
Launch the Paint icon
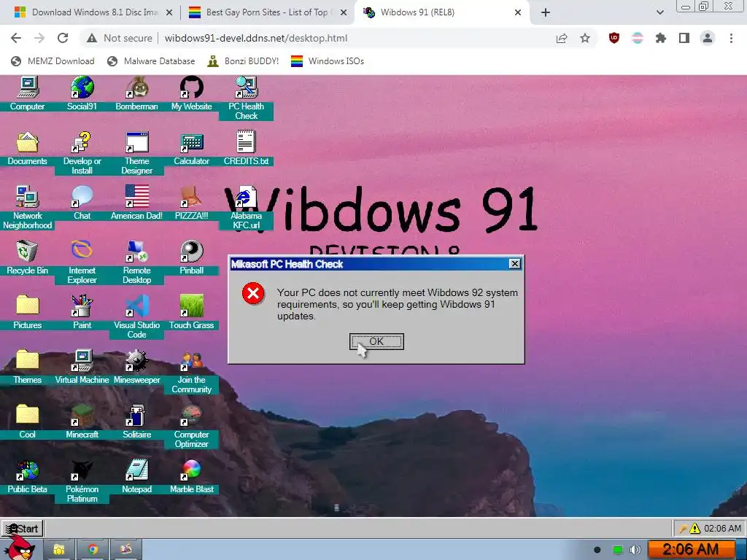click(82, 312)
